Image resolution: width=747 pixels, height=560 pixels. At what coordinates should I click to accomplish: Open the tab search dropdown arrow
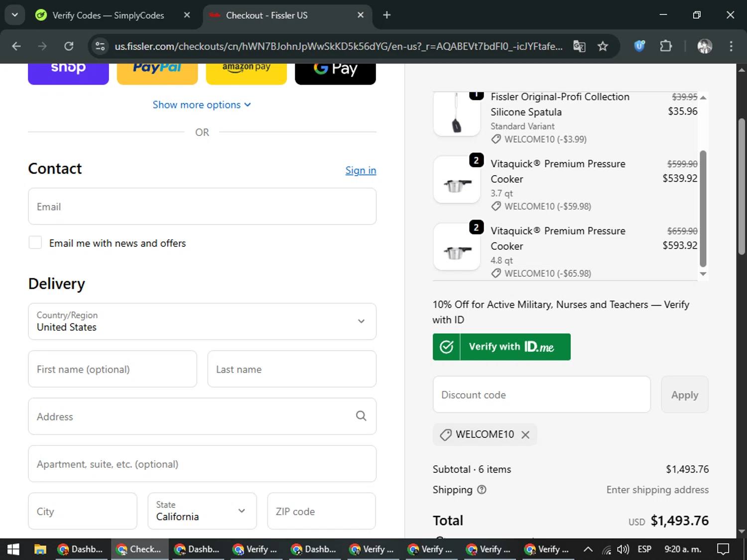point(15,15)
